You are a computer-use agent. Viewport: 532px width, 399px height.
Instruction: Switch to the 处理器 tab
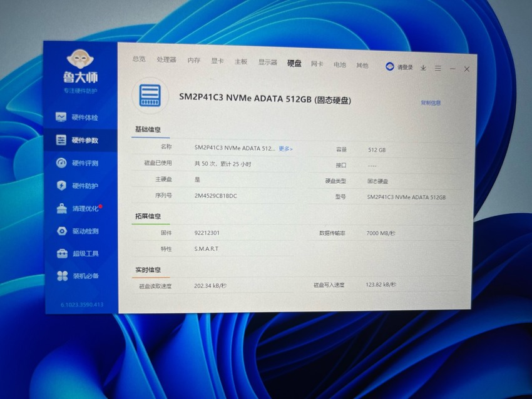[166, 59]
